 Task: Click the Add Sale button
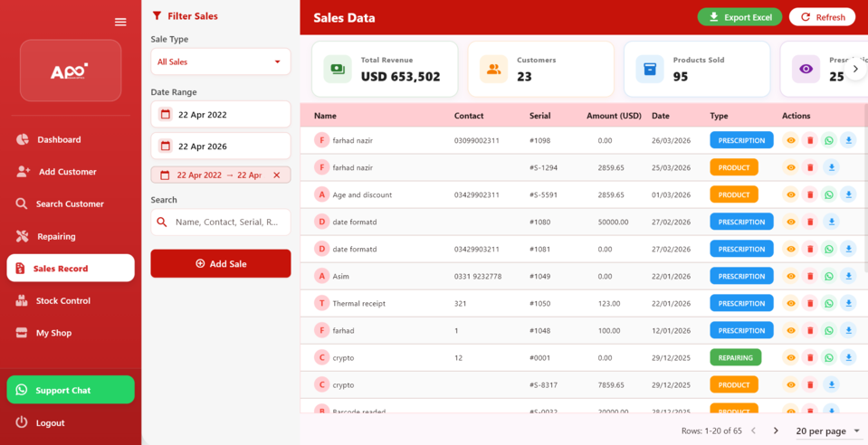(x=221, y=263)
